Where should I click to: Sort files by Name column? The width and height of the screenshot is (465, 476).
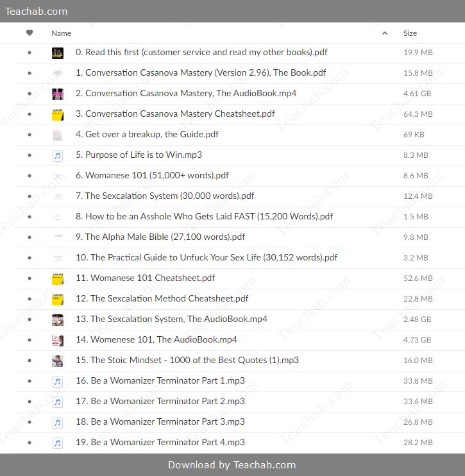[62, 33]
